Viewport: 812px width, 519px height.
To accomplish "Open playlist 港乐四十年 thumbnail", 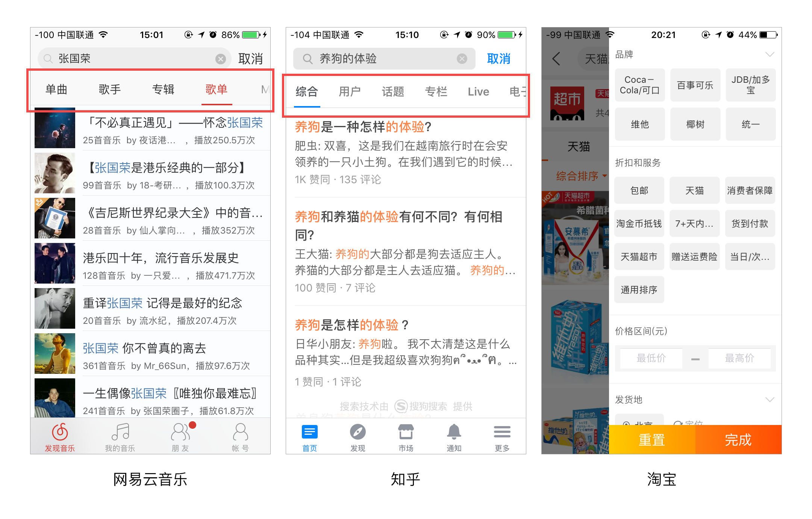I will click(55, 263).
